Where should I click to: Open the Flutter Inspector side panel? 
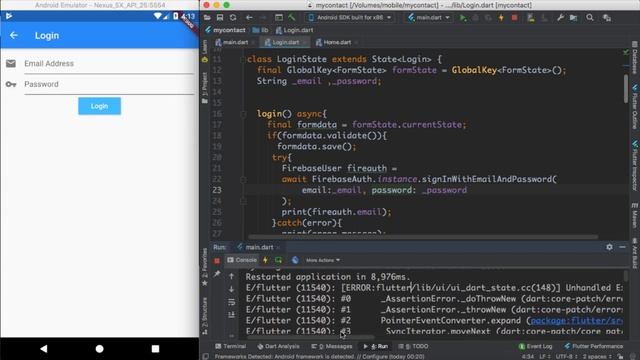click(635, 165)
